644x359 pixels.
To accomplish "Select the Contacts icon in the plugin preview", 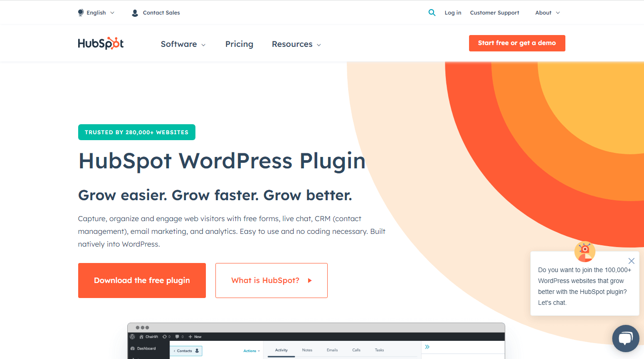I will [x=196, y=350].
